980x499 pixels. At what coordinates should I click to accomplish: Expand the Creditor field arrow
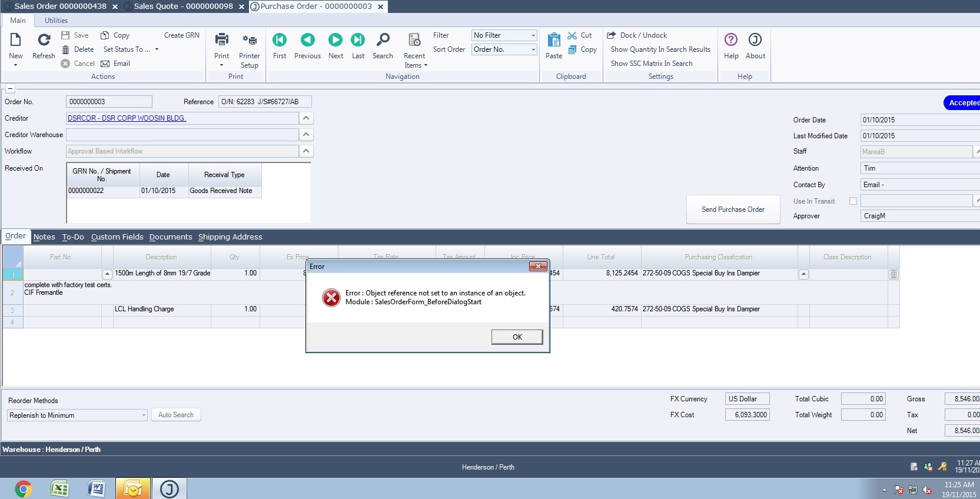click(x=306, y=118)
